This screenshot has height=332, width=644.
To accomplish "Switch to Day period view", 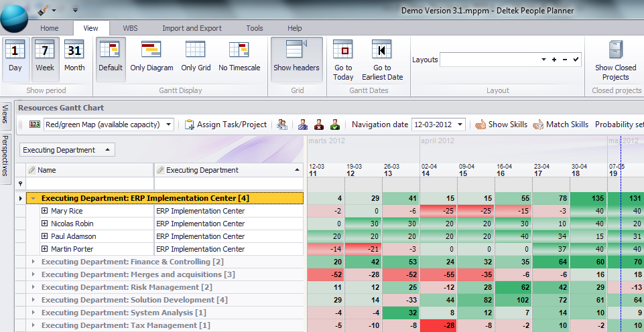I will click(15, 58).
